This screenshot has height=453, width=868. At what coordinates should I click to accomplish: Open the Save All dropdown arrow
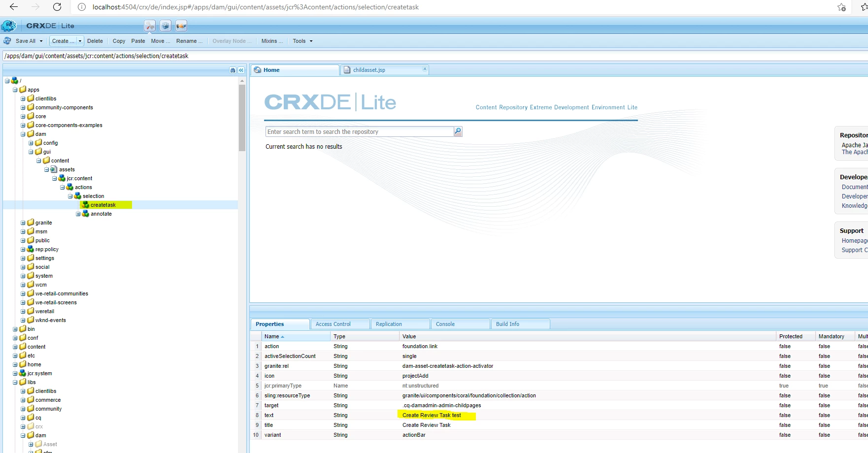41,41
